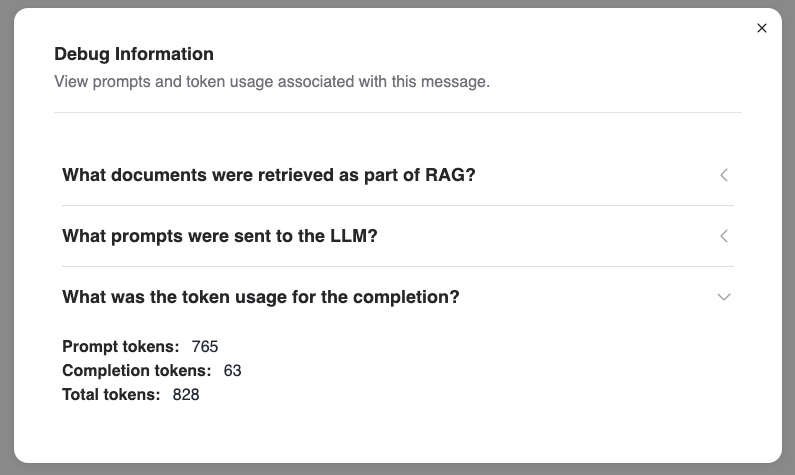The height and width of the screenshot is (475, 795).
Task: Open 'What documents were retrieved as part of RAG?'
Action: (268, 175)
